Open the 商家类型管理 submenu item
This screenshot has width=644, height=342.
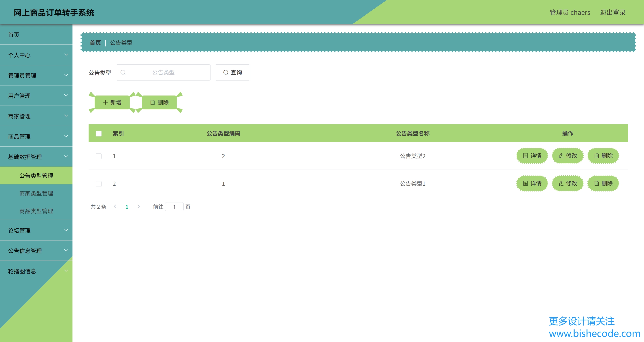click(36, 193)
